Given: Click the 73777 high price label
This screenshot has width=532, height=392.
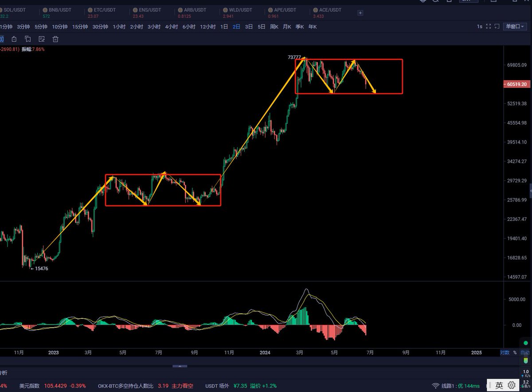Looking at the screenshot, I should coord(294,58).
